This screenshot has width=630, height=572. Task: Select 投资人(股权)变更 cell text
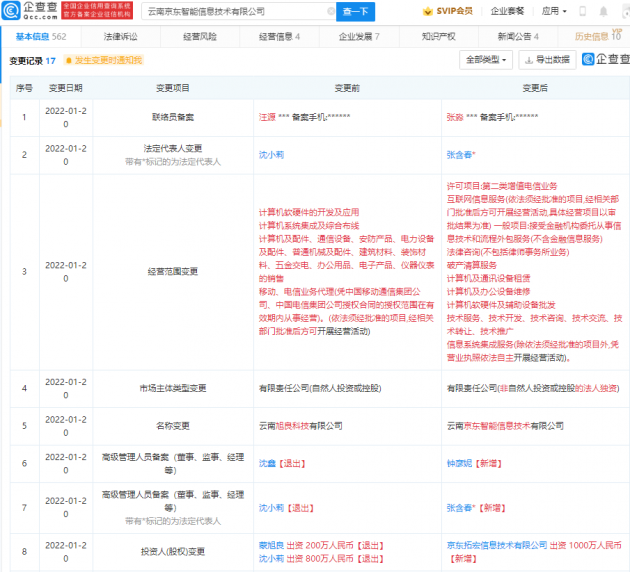[x=173, y=552]
